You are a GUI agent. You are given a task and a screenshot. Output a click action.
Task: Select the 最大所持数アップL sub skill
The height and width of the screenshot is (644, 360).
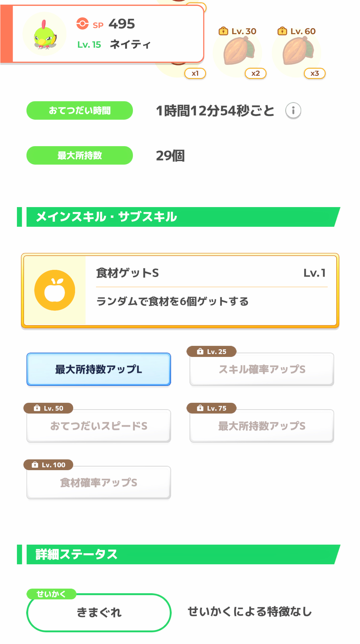98,369
